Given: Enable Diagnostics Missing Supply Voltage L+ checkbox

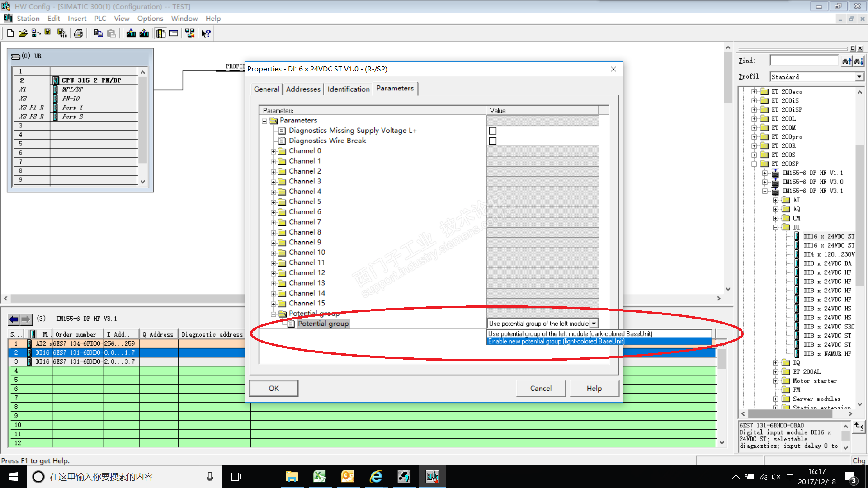Looking at the screenshot, I should click(493, 131).
